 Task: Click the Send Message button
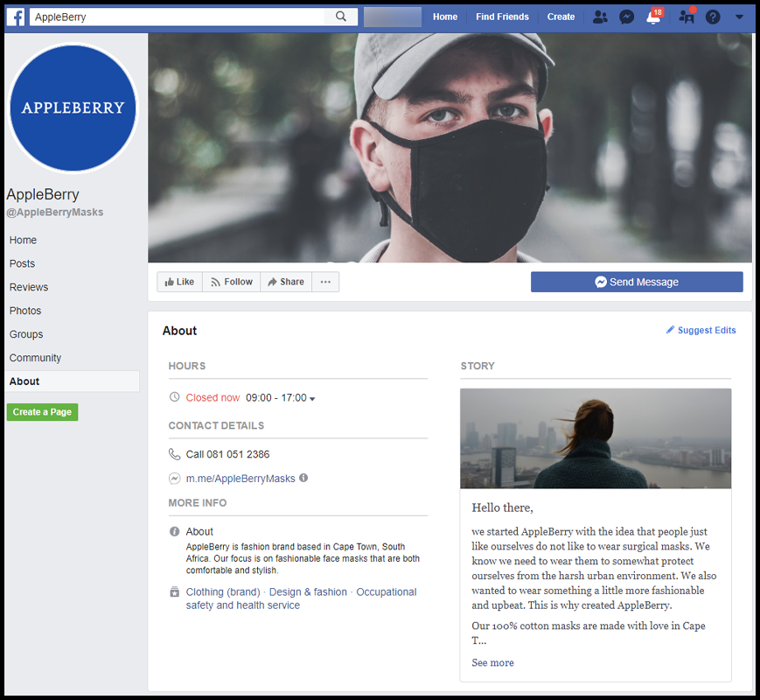pos(637,282)
